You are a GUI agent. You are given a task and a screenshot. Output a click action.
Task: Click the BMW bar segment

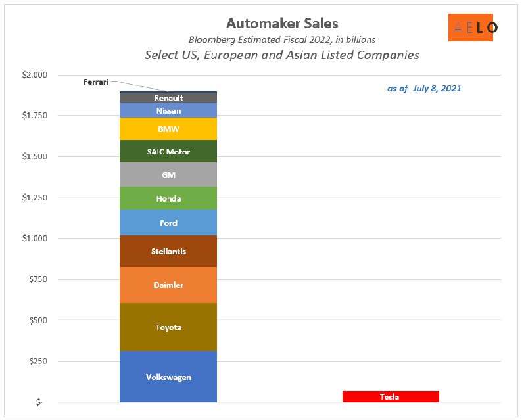pos(168,129)
